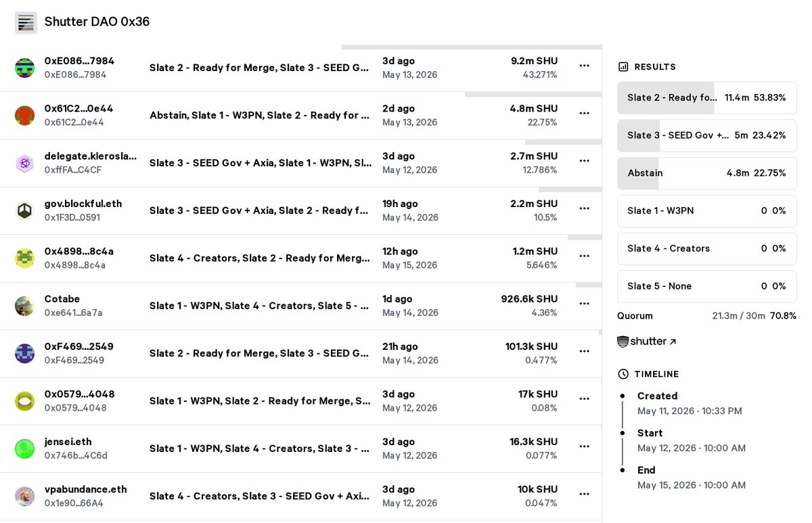This screenshot has width=812, height=523.
Task: Click the Timeline clock icon
Action: click(623, 374)
